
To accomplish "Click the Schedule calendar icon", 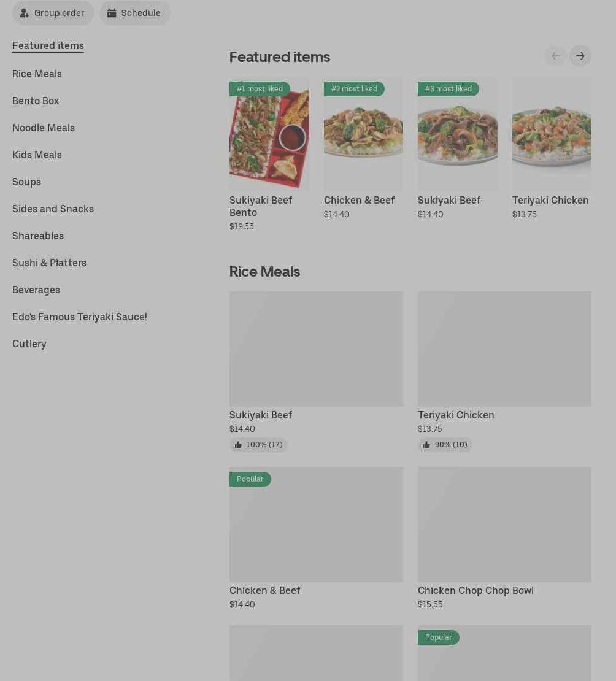I will click(112, 13).
